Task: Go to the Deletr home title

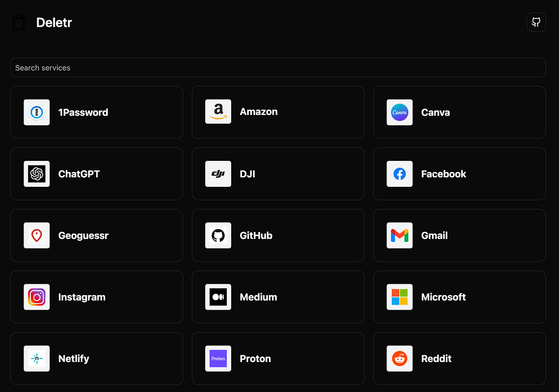Action: tap(54, 22)
